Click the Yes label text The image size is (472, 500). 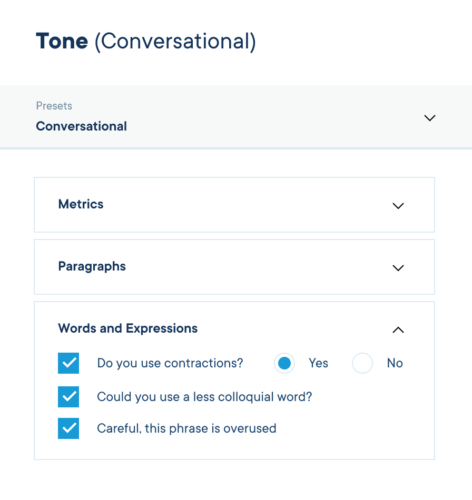coord(318,363)
